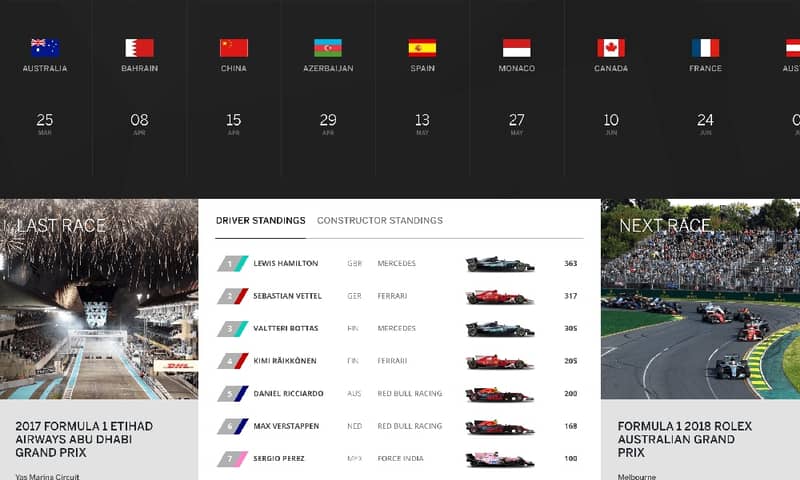
Task: Select the Spain race label in calendar
Action: tap(422, 68)
